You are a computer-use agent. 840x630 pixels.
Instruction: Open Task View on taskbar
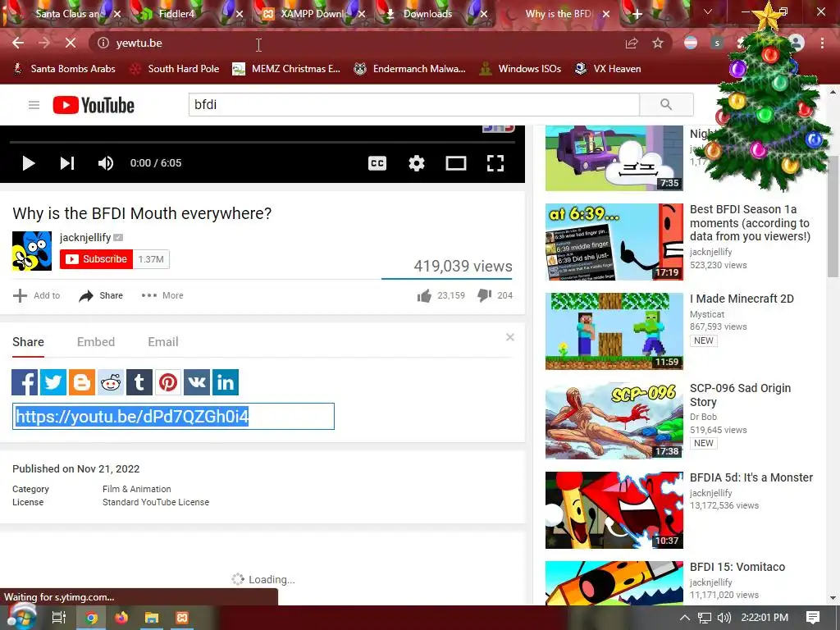(x=59, y=618)
